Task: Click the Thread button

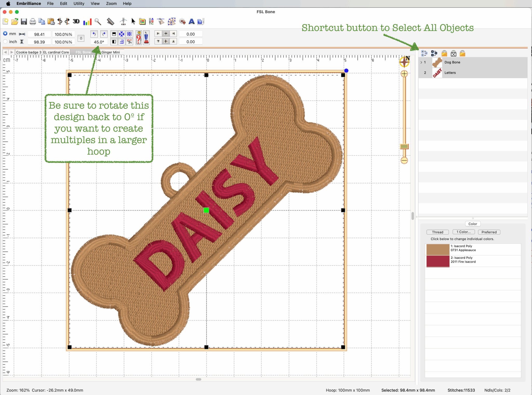Action: 437,232
